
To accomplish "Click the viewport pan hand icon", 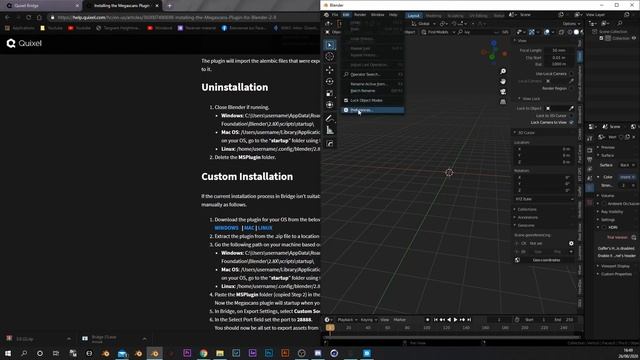I will coord(503,82).
